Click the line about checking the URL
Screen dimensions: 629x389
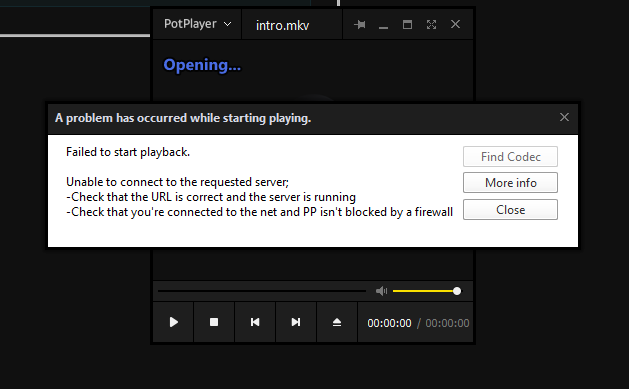[211, 197]
